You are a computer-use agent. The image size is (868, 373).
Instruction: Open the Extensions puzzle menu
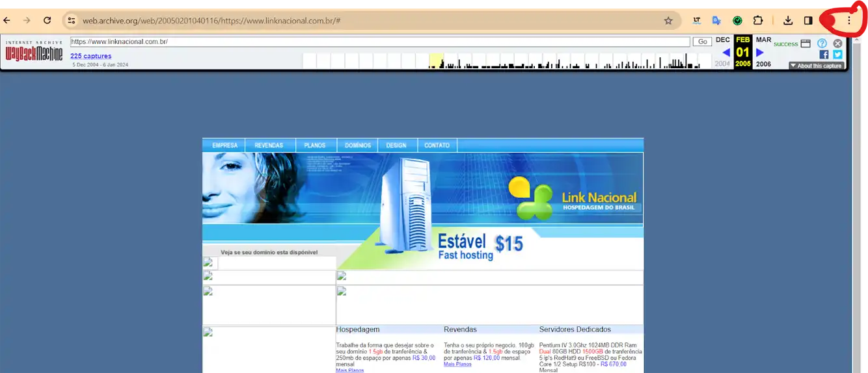pyautogui.click(x=758, y=21)
